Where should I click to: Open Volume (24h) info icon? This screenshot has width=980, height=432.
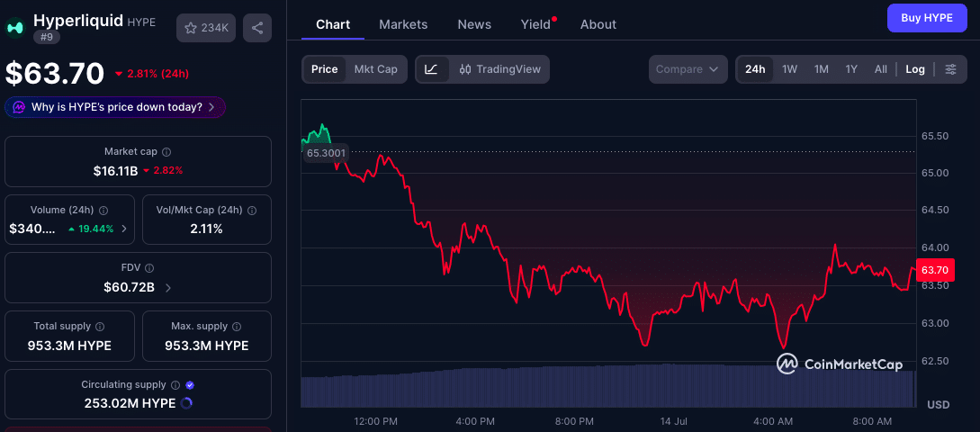103,211
